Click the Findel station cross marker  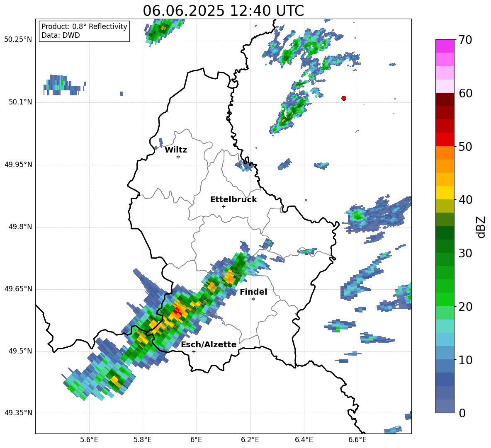click(253, 299)
